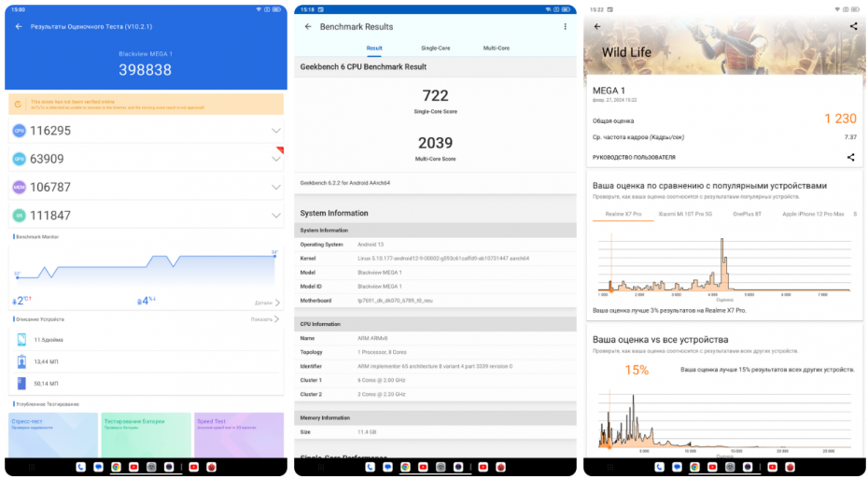This screenshot has height=479, width=868.
Task: Open Messages in the Geekbench window dock
Action: [388, 467]
